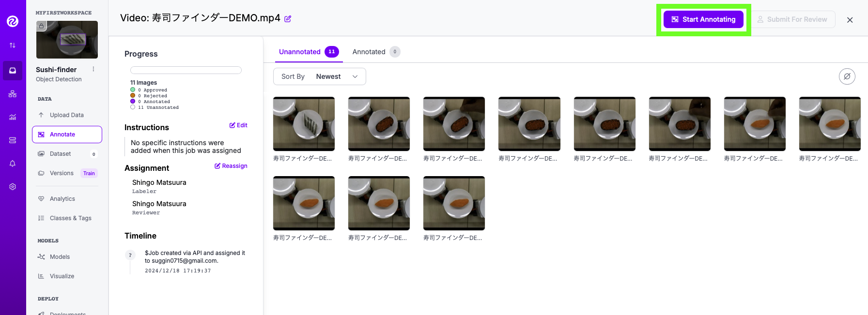Image resolution: width=868 pixels, height=315 pixels.
Task: Click the progress bar
Action: (x=186, y=70)
